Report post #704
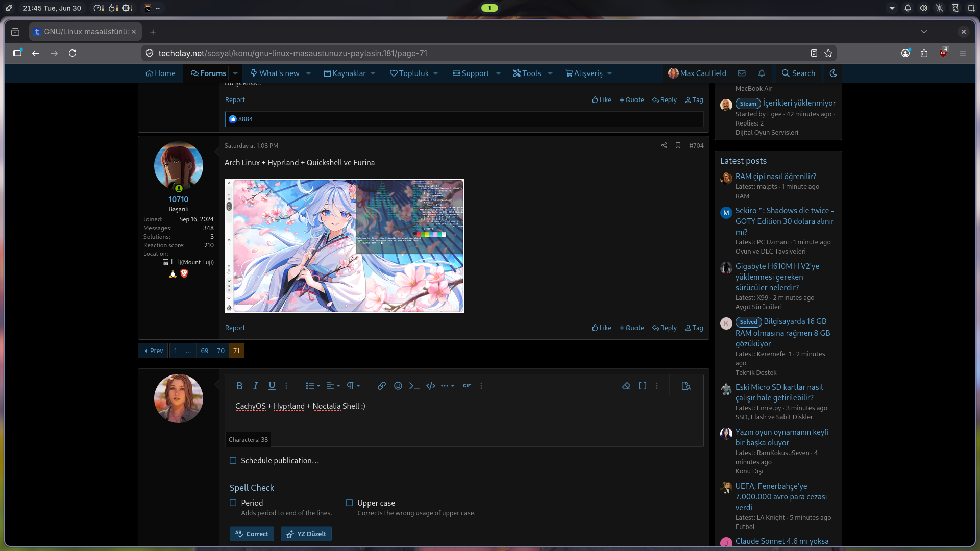This screenshot has height=551, width=980. (x=235, y=328)
